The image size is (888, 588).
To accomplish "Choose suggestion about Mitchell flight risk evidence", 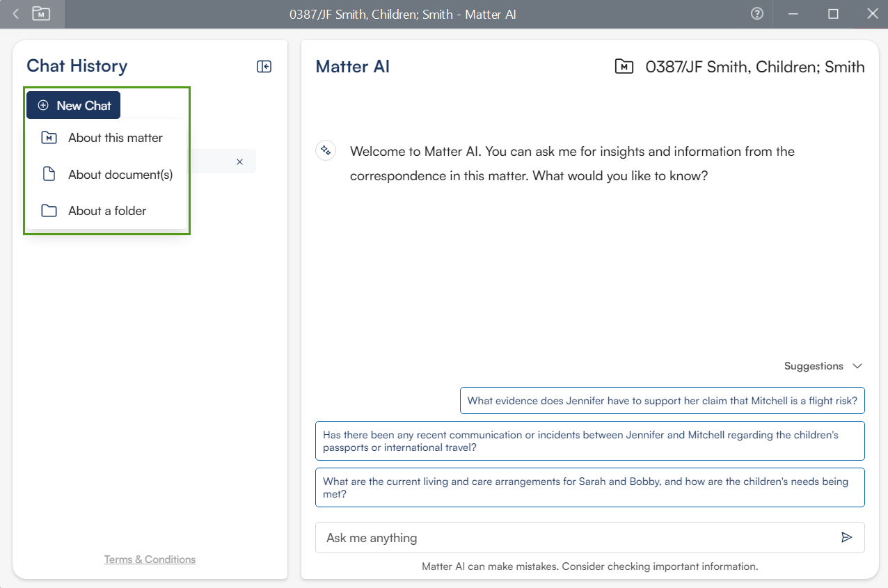I will 662,401.
